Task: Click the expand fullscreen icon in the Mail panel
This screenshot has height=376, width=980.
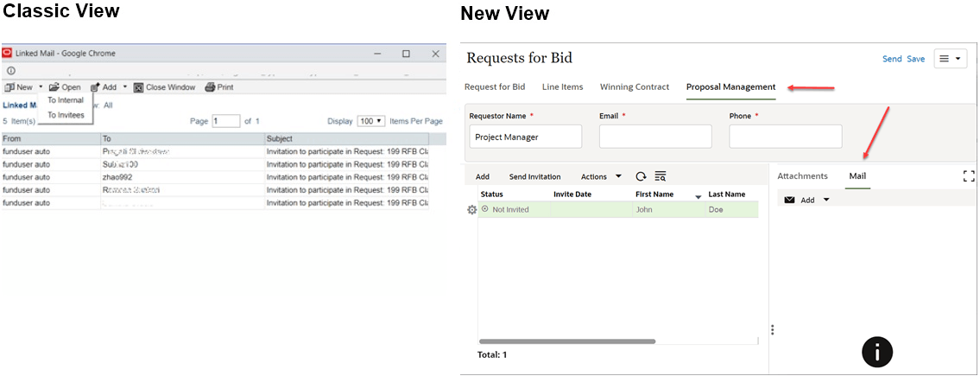Action: coord(969,176)
